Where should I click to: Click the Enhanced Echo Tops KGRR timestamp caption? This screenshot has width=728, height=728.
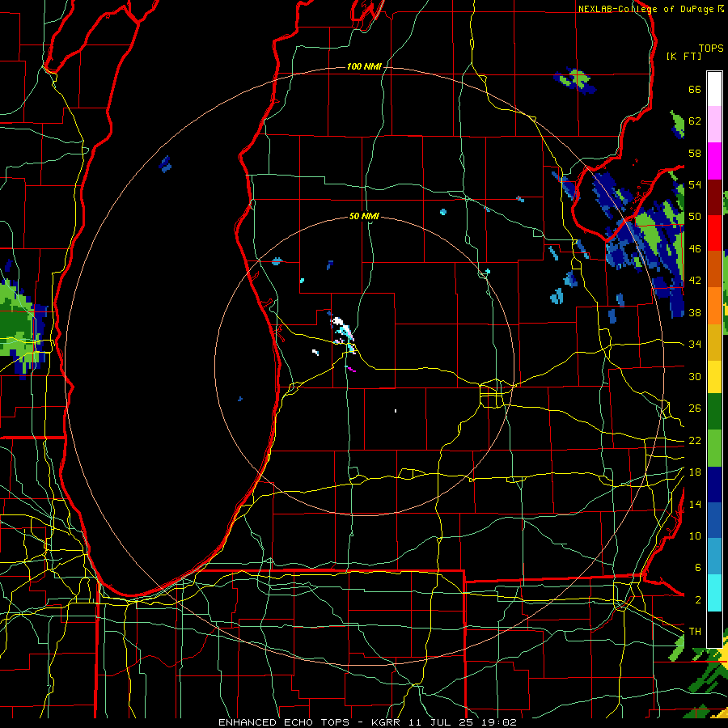[367, 722]
